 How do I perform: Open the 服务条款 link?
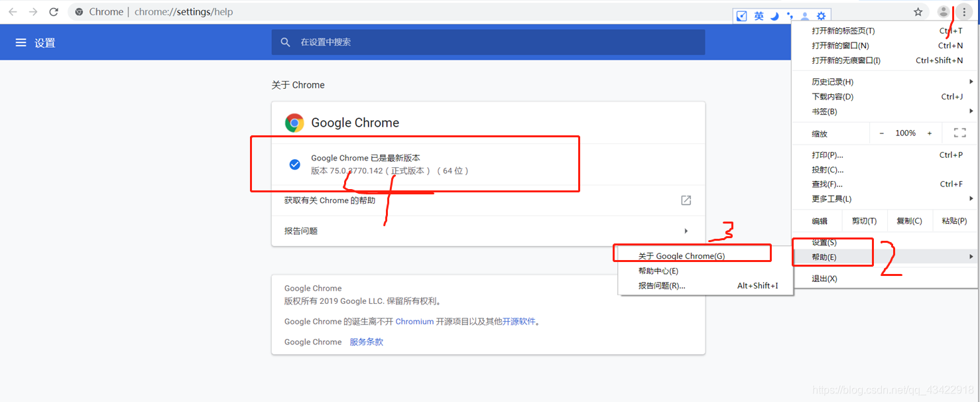pyautogui.click(x=367, y=342)
